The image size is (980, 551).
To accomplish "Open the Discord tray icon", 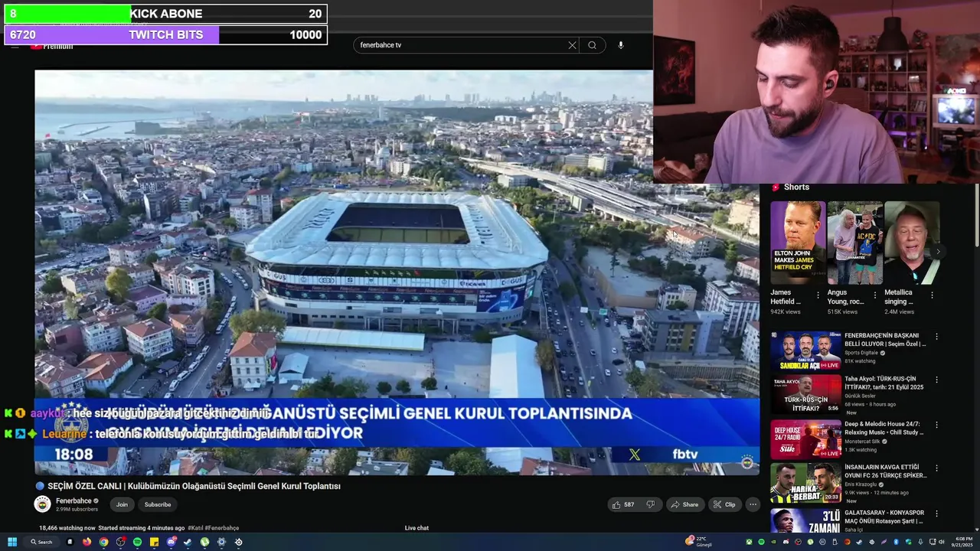I will click(x=786, y=542).
